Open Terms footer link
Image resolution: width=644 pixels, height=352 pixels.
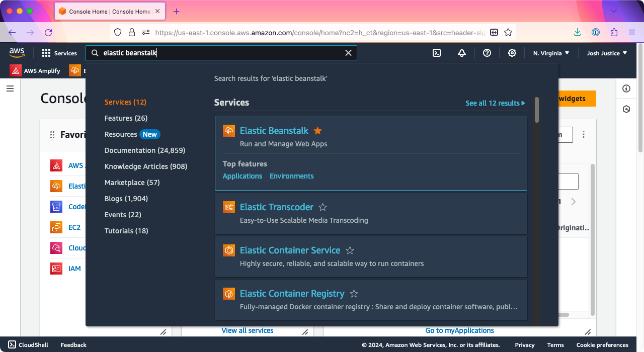(x=555, y=345)
